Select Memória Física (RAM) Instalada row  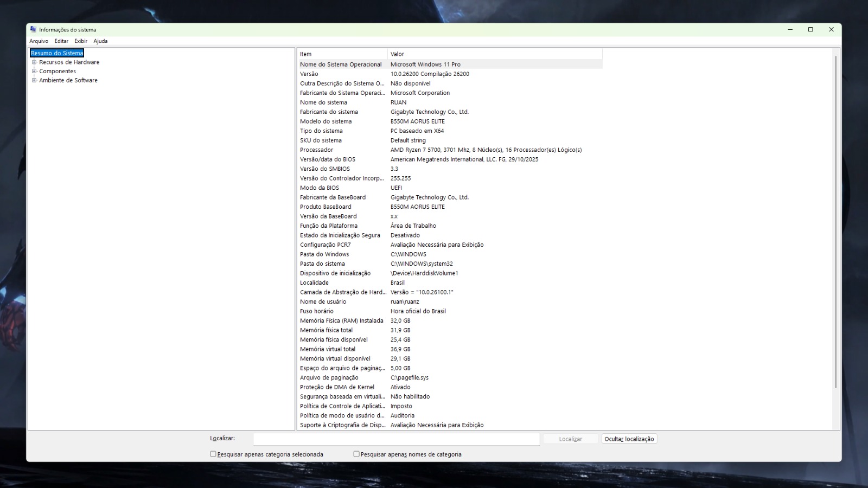point(450,321)
